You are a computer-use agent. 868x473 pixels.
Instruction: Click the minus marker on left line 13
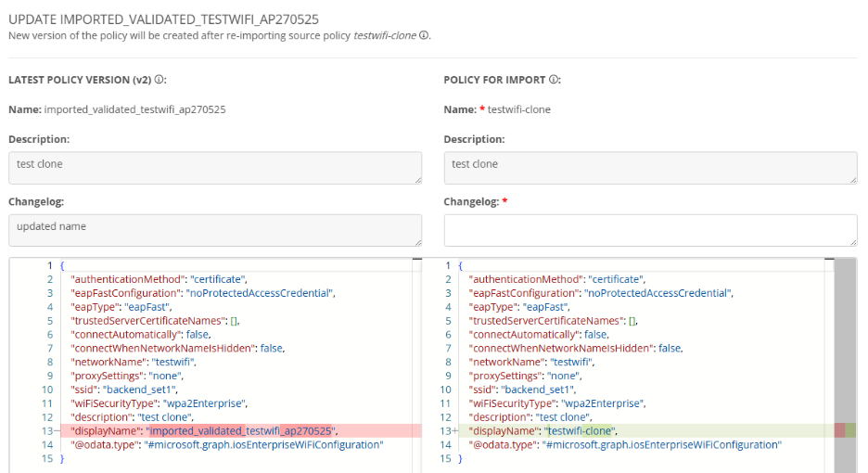[59, 430]
